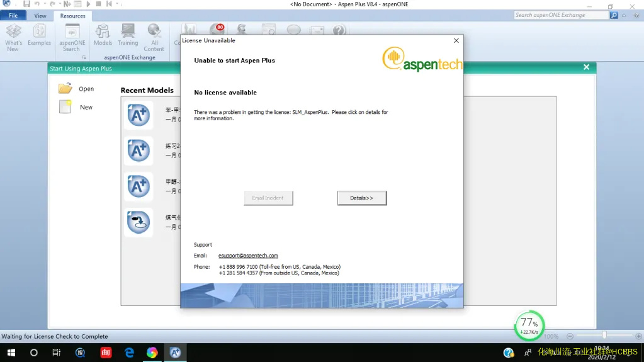Open the File menu tab
This screenshot has height=362, width=644.
click(13, 16)
